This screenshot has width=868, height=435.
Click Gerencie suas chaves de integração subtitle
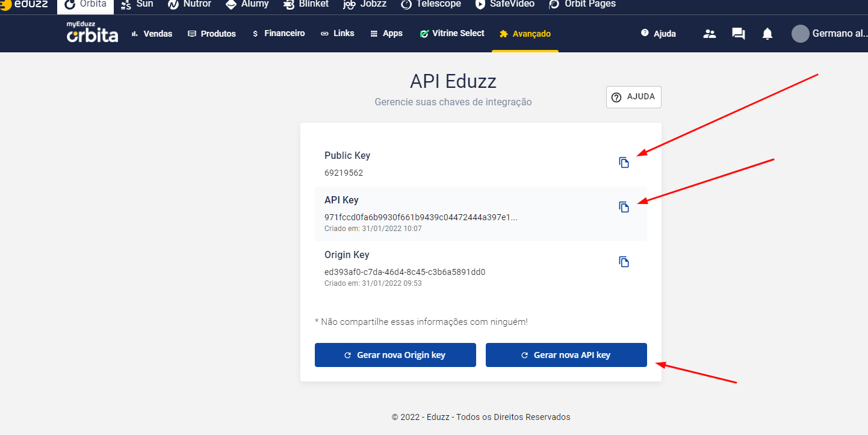453,102
